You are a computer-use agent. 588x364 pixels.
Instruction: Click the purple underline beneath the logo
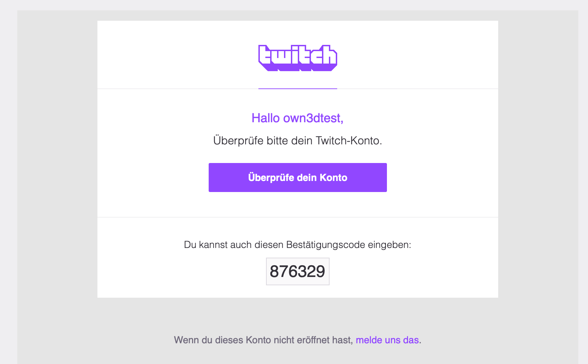click(x=297, y=89)
